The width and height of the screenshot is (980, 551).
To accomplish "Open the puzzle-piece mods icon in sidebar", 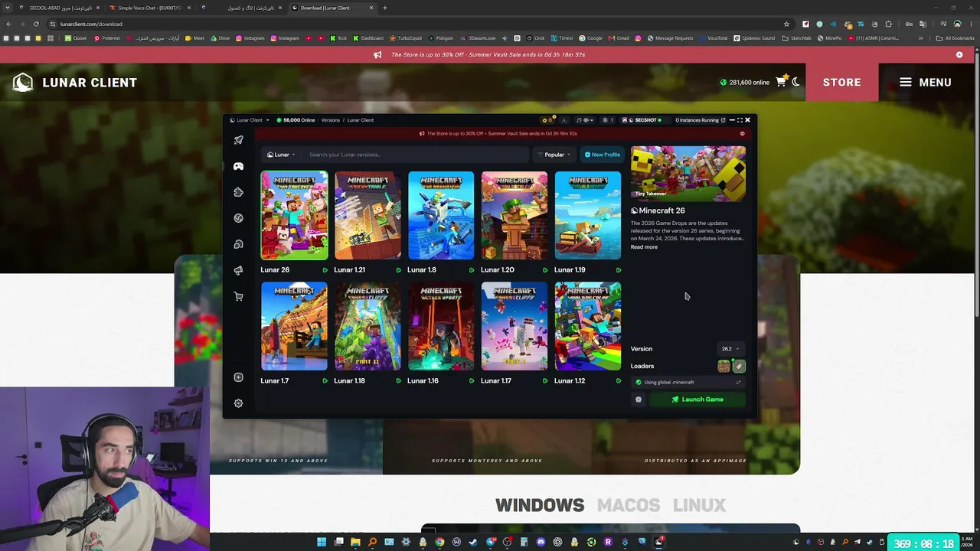I will coord(238,192).
